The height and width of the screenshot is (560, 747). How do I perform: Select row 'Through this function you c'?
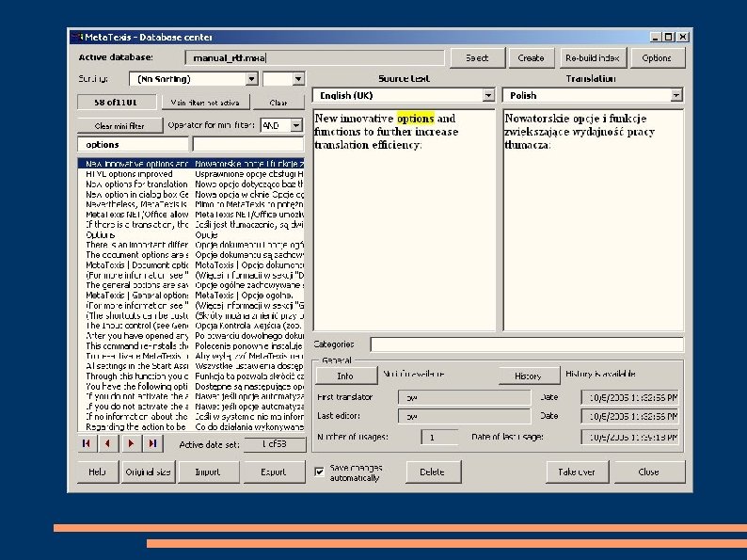pyautogui.click(x=191, y=376)
